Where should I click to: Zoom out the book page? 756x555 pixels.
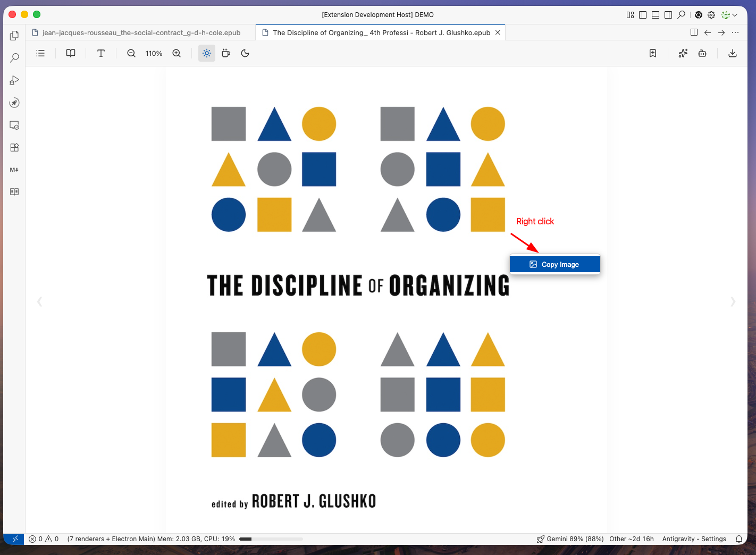click(131, 53)
